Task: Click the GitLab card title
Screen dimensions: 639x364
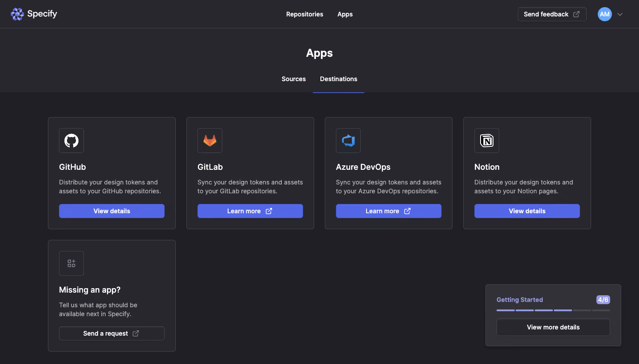Action: tap(210, 167)
